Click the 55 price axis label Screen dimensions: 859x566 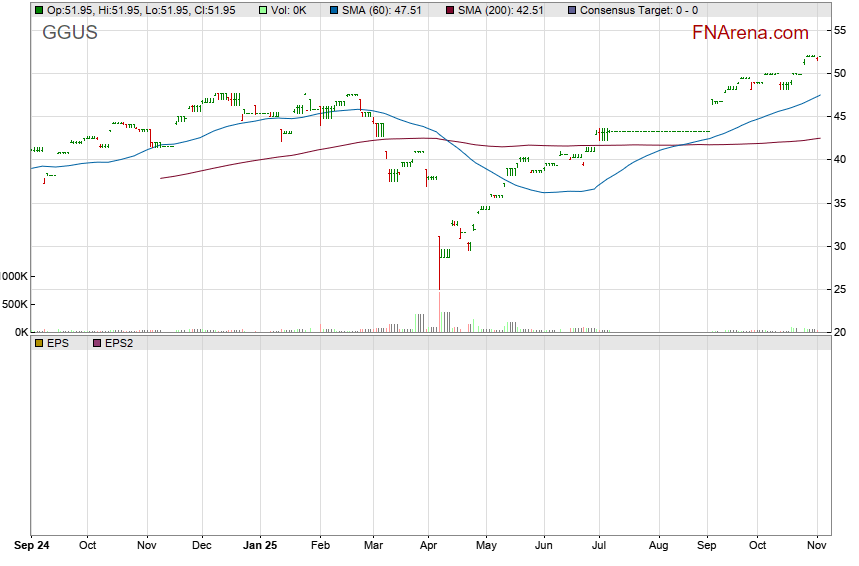pos(842,30)
